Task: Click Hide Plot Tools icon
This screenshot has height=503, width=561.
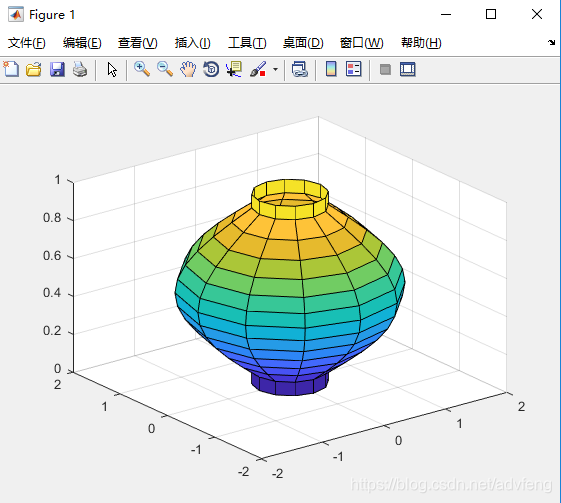Action: click(385, 69)
